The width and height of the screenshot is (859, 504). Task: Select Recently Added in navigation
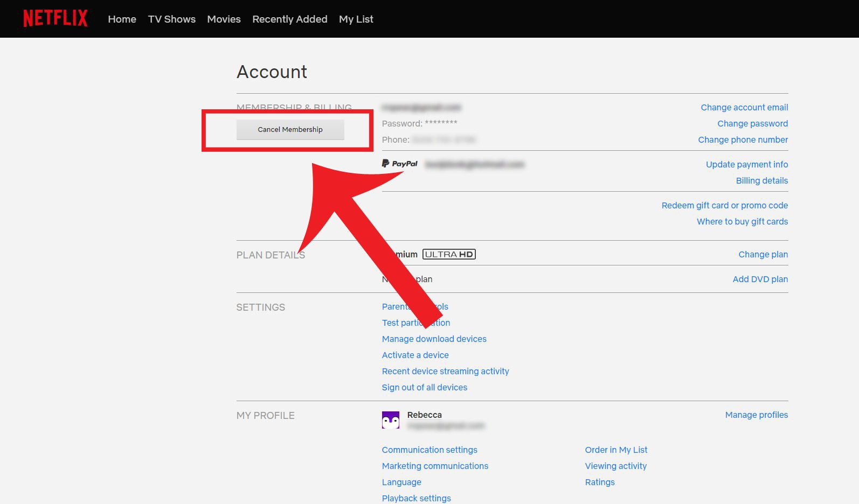click(290, 19)
